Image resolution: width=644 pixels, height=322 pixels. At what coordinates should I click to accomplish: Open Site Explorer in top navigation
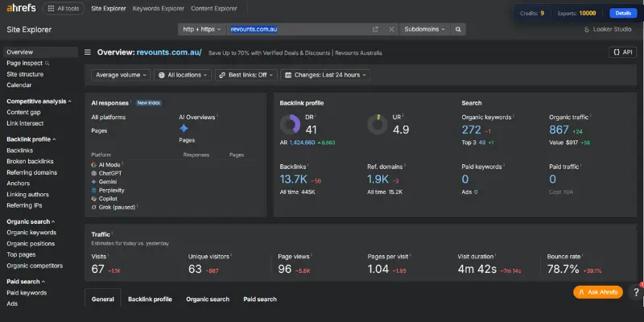tap(109, 8)
